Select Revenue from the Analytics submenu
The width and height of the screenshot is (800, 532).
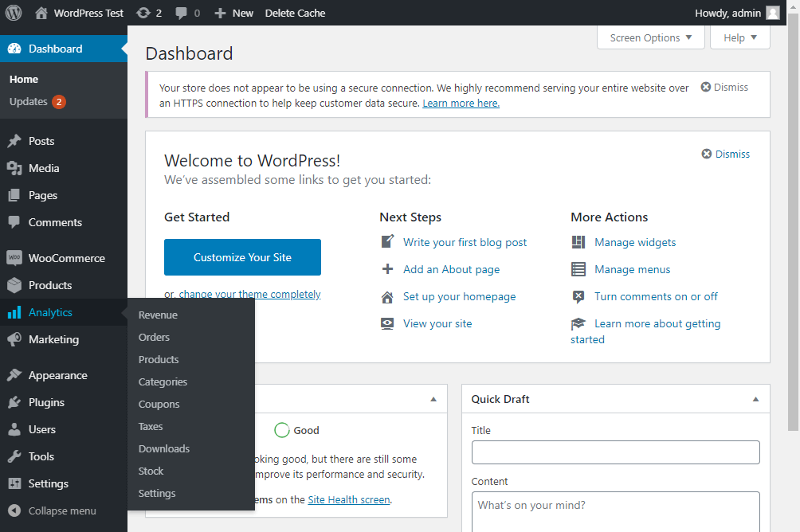(x=158, y=315)
